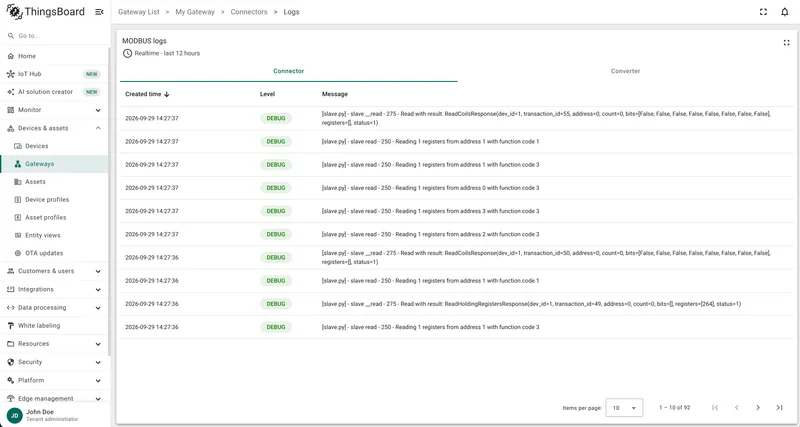Select log row with transaction_id=55
The image size is (800, 427).
(457, 118)
